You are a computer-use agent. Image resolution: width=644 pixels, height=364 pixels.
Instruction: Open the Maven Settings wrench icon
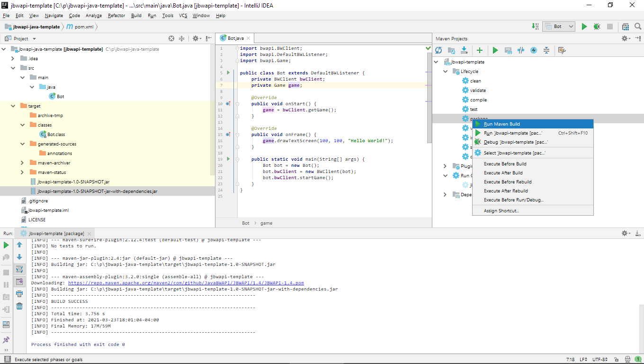[562, 50]
